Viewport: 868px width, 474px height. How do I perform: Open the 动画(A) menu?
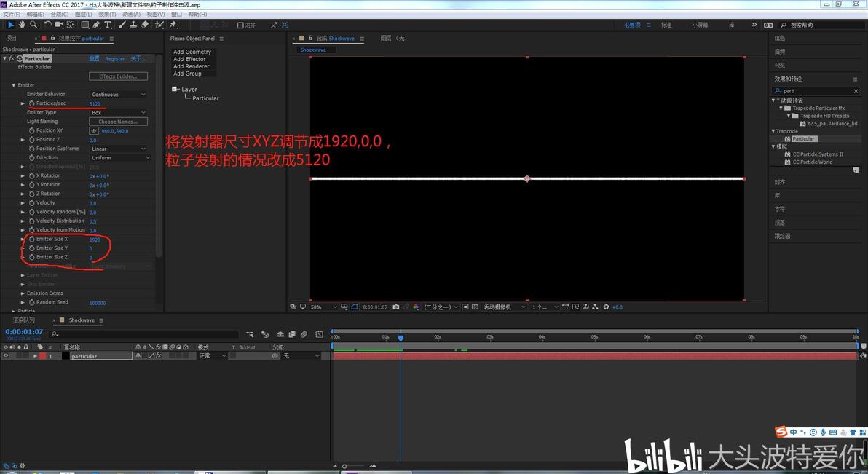pyautogui.click(x=131, y=15)
